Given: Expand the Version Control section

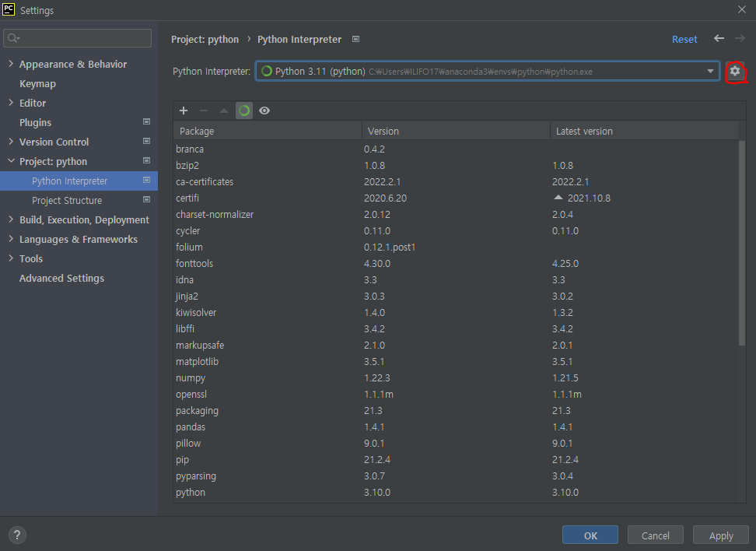Looking at the screenshot, I should (11, 142).
